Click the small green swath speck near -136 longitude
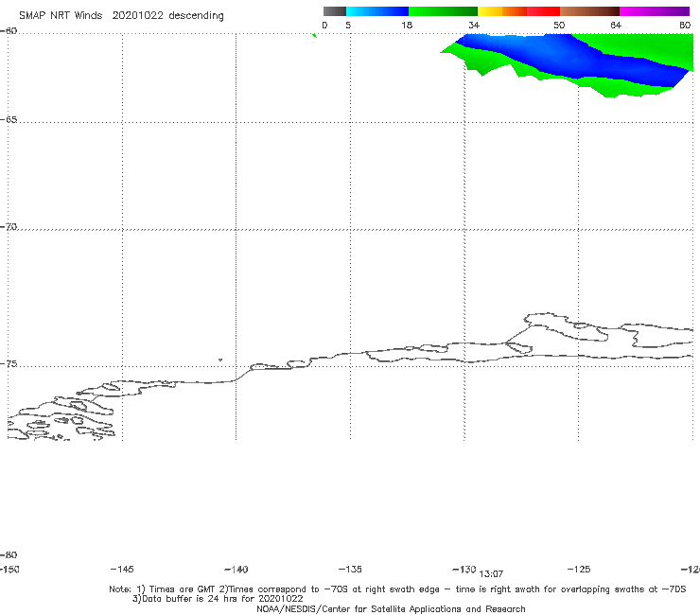 315,35
